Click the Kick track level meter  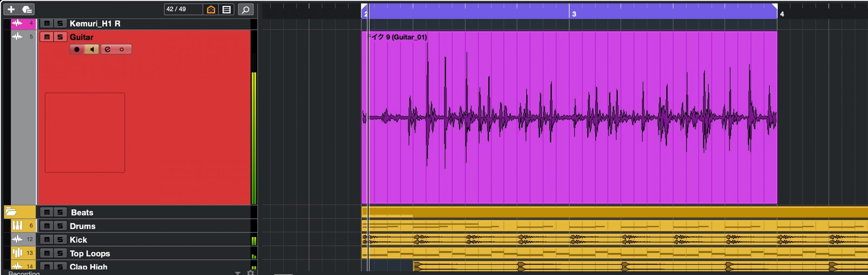point(254,239)
